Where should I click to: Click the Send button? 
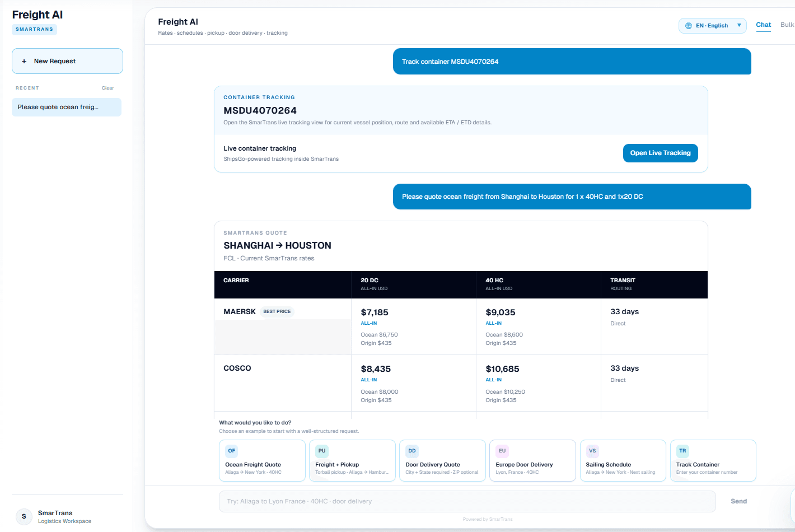coord(739,501)
